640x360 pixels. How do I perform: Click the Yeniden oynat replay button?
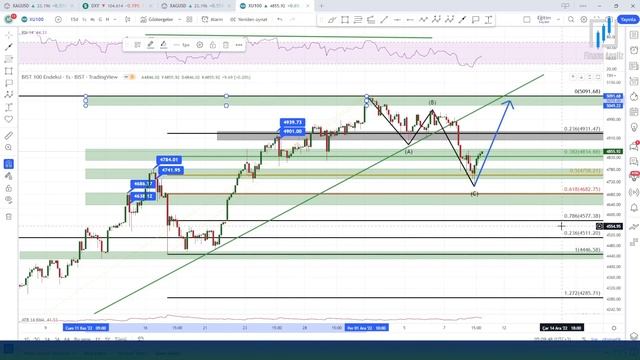(249, 19)
